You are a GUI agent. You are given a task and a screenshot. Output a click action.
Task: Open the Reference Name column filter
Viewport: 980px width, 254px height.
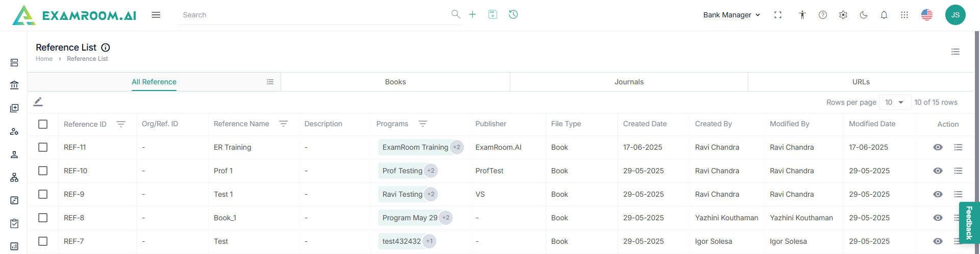coord(283,124)
